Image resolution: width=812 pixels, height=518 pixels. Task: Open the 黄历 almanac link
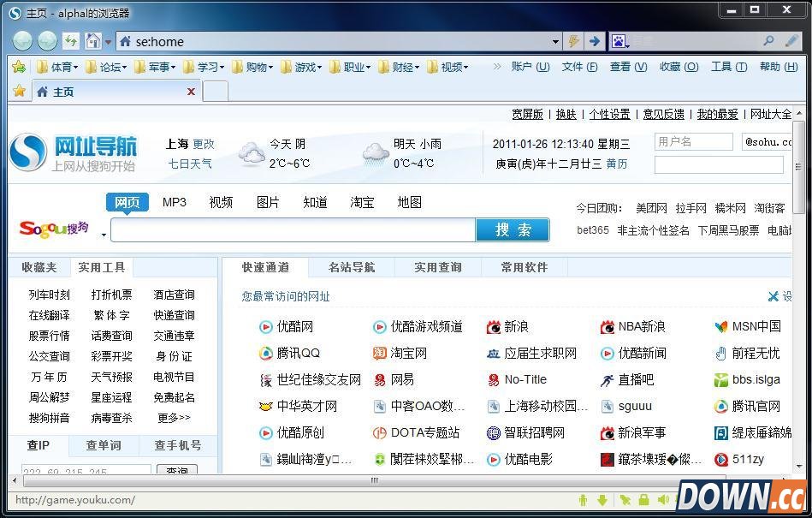616,164
